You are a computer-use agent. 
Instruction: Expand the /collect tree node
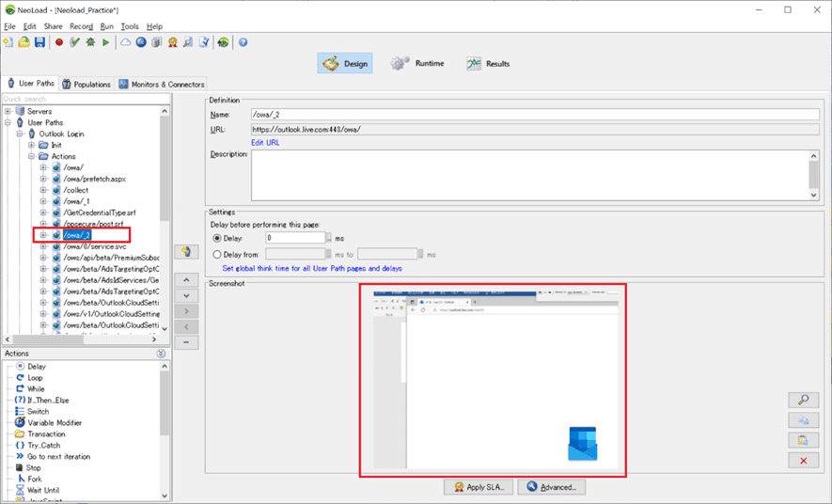point(43,190)
